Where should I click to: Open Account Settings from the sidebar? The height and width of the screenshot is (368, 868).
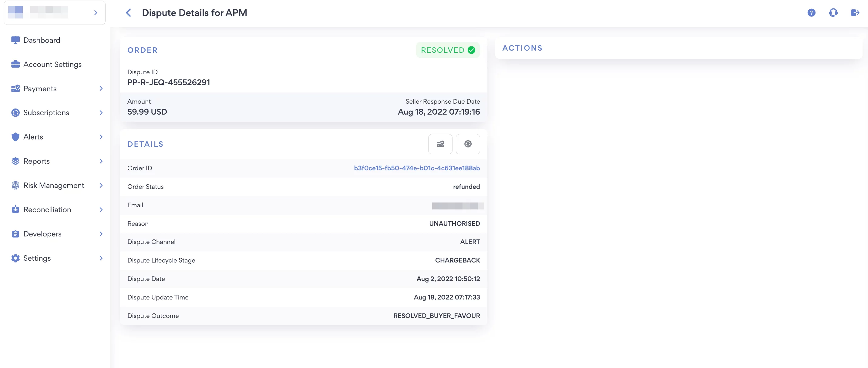click(52, 64)
